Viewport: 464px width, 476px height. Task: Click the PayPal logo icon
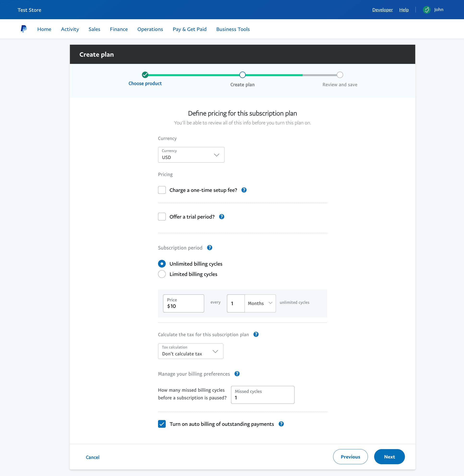pos(24,29)
